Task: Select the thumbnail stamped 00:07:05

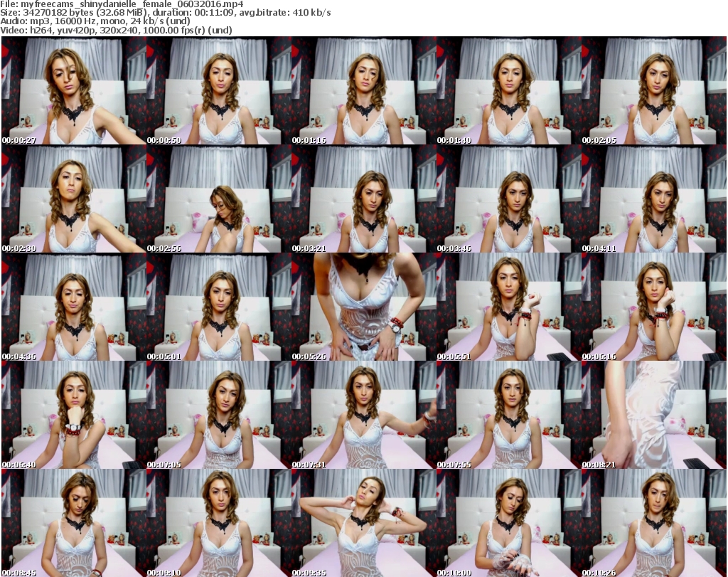Action: pyautogui.click(x=219, y=415)
